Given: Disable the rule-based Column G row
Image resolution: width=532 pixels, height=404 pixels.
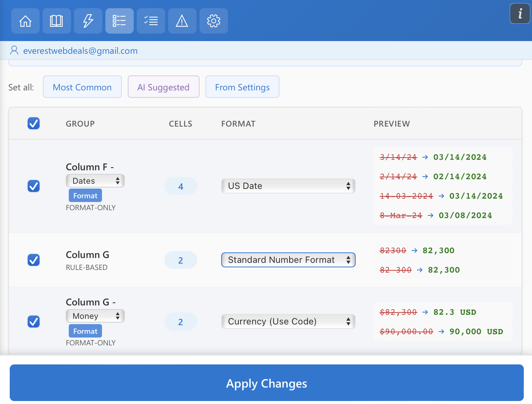Looking at the screenshot, I should tap(34, 260).
